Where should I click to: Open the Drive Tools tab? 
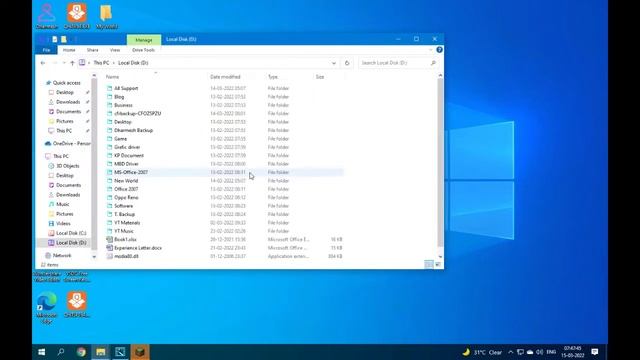pos(143,50)
